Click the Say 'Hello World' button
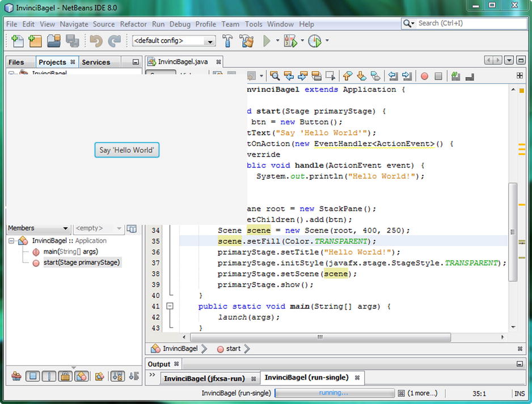532x404 pixels. 127,150
